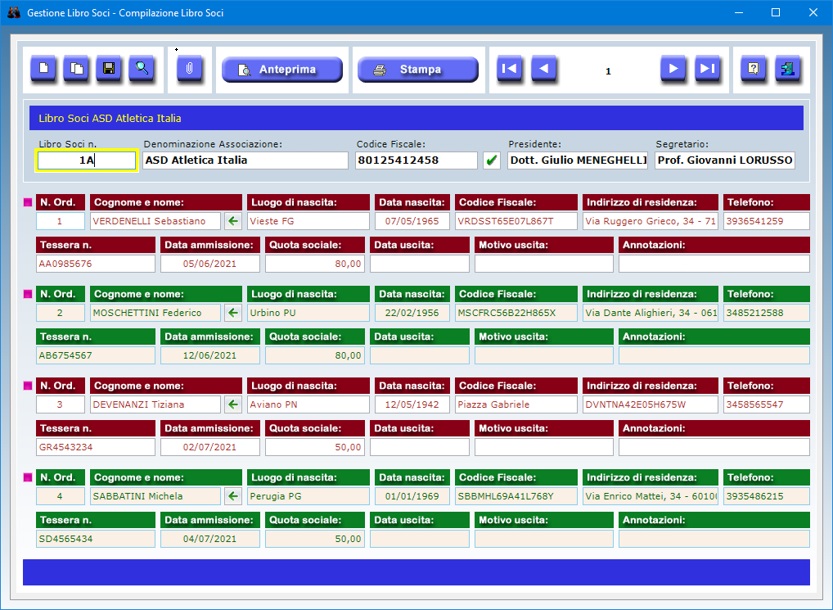Click empty Data uscita field of record 1
Image resolution: width=833 pixels, height=610 pixels.
click(x=420, y=264)
